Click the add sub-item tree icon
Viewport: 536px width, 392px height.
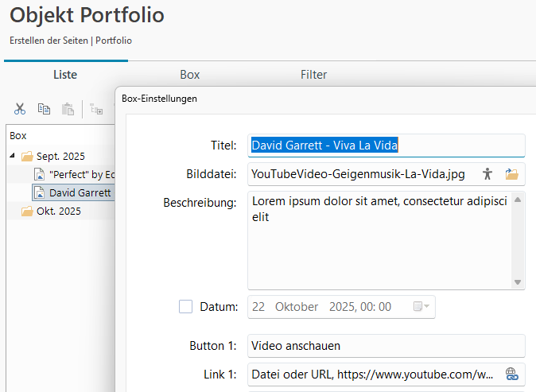point(96,109)
